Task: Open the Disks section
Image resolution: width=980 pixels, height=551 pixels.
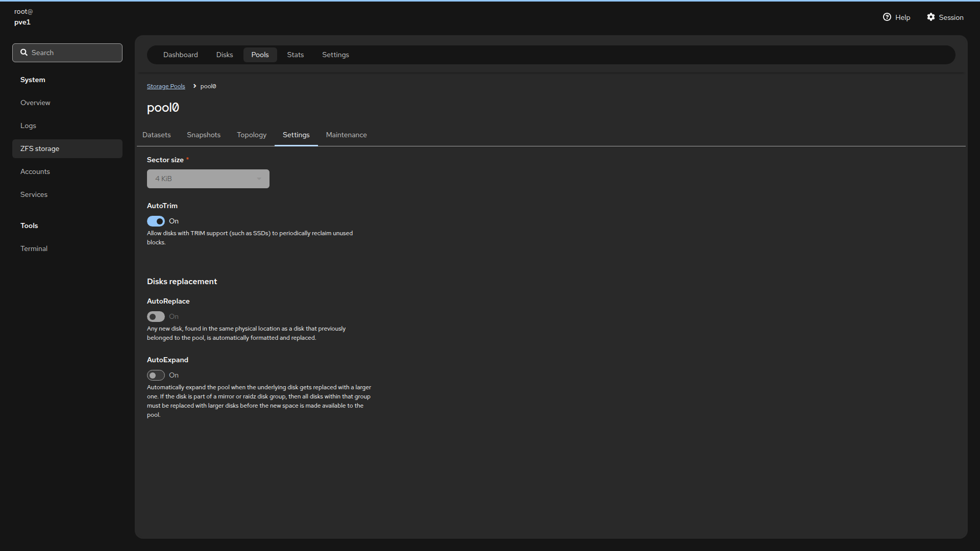Action: click(x=224, y=55)
